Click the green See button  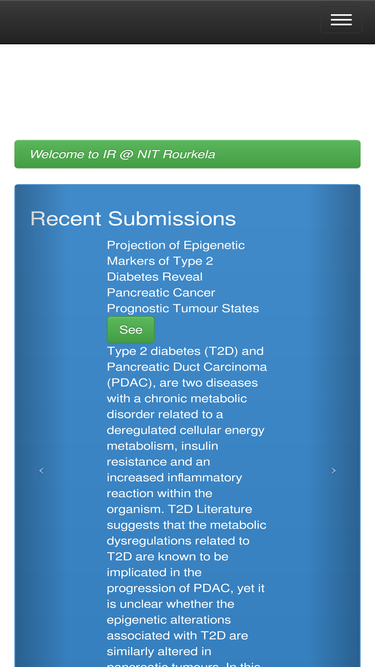tap(131, 330)
